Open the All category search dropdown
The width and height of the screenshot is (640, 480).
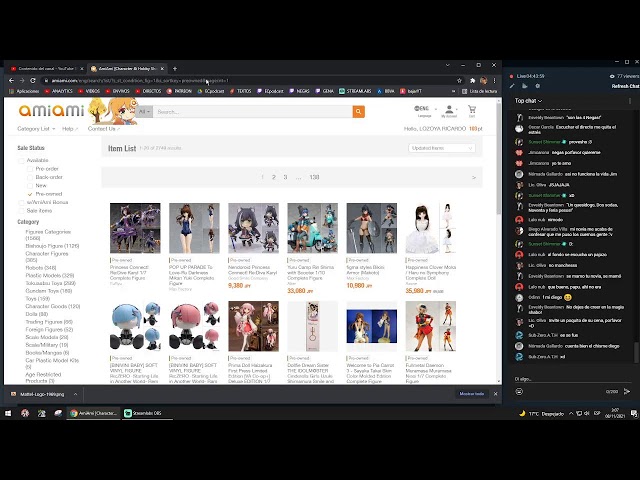click(x=144, y=111)
